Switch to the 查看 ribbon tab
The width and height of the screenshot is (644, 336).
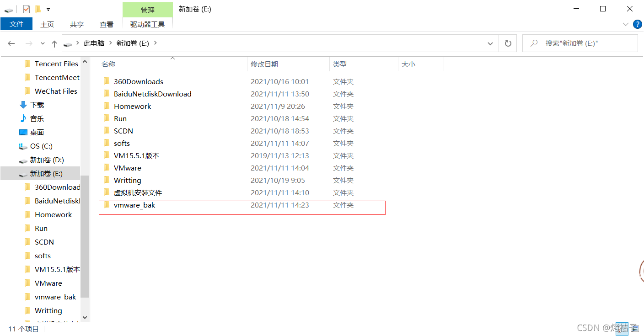pyautogui.click(x=107, y=24)
